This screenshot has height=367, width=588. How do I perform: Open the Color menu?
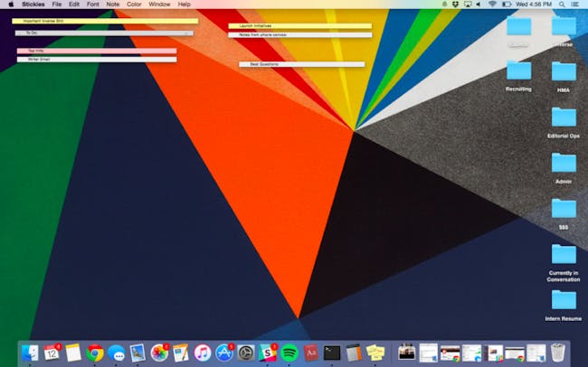click(134, 5)
